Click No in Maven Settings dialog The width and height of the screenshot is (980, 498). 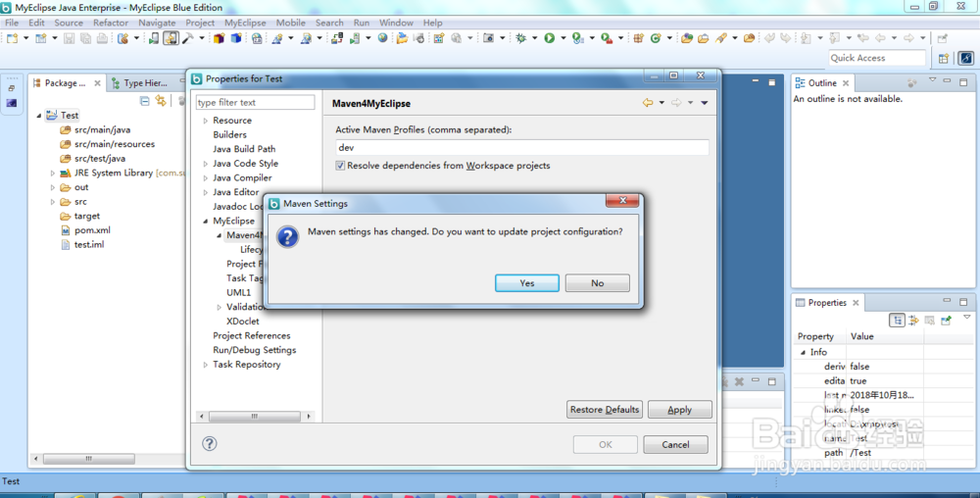[598, 283]
